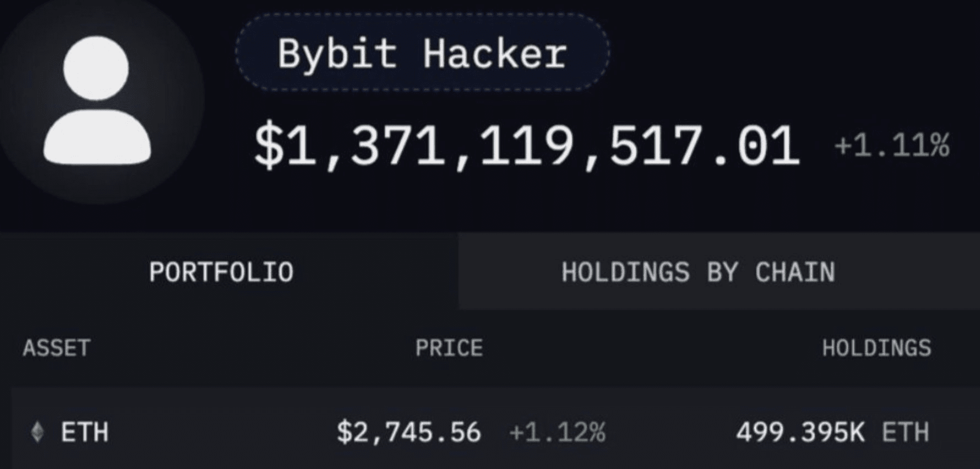This screenshot has height=469, width=980.
Task: Click the dollar sign in the total balance
Action: [268, 146]
